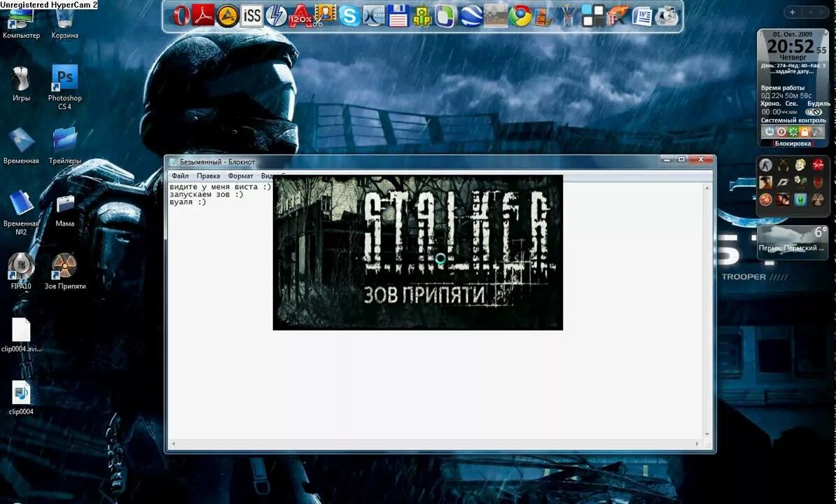
Task: Open the KMPlayer dock icon
Action: pos(374,16)
